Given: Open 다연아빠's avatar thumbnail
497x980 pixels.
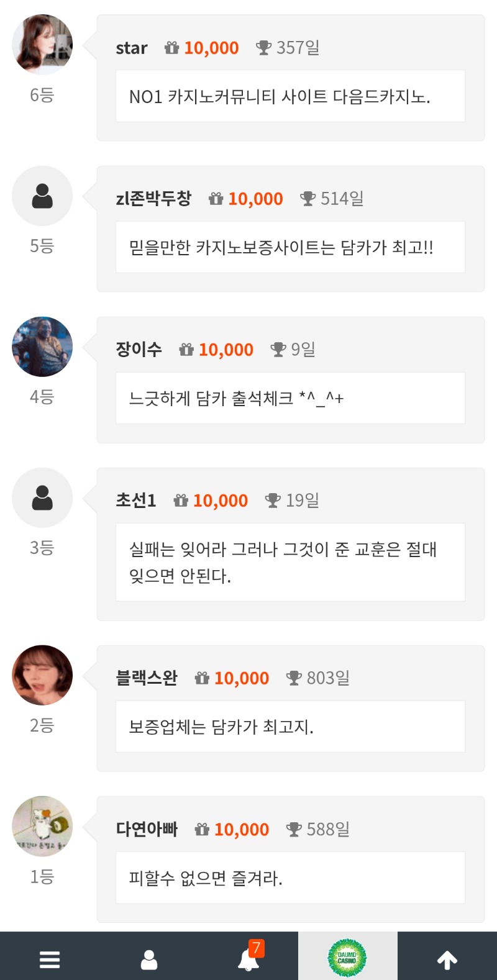Looking at the screenshot, I should click(x=42, y=826).
